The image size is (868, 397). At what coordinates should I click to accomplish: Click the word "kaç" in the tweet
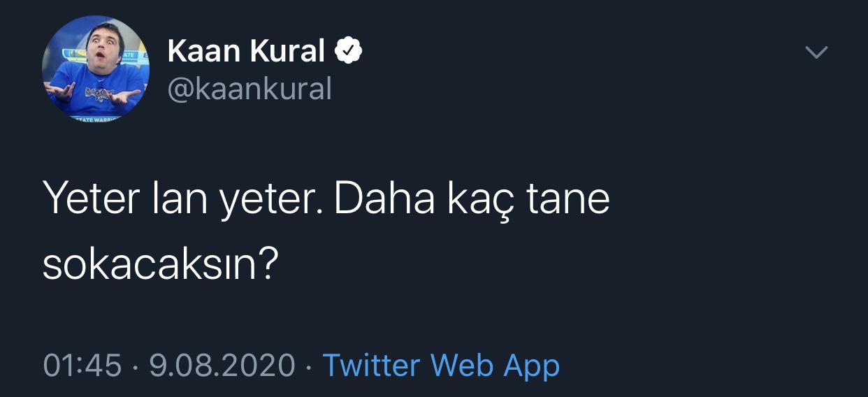pos(473,201)
